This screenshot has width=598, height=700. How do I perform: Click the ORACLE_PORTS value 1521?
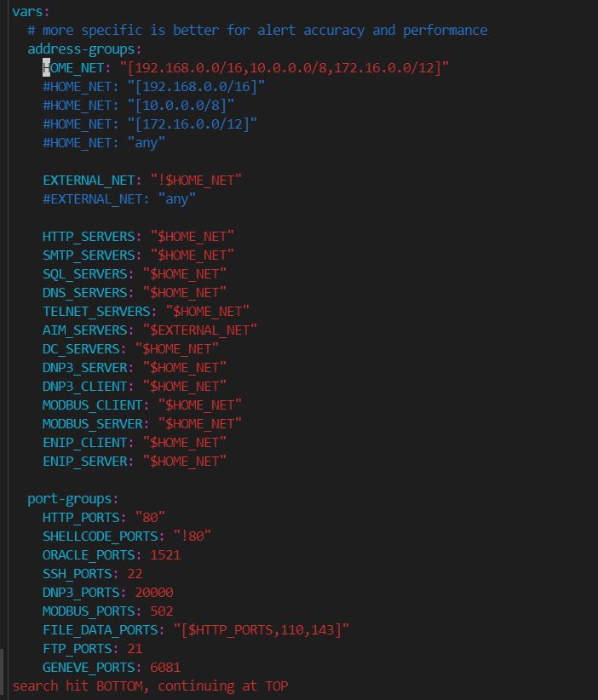click(x=165, y=554)
